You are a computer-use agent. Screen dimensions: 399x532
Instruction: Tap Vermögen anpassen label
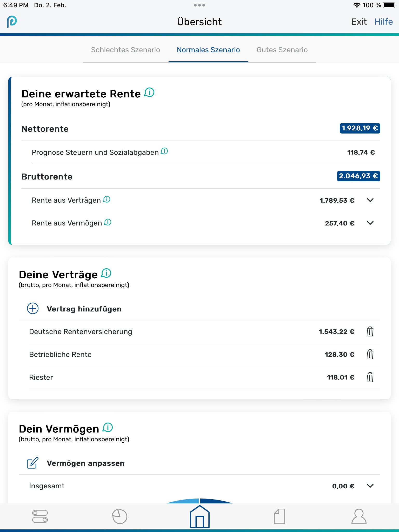86,463
